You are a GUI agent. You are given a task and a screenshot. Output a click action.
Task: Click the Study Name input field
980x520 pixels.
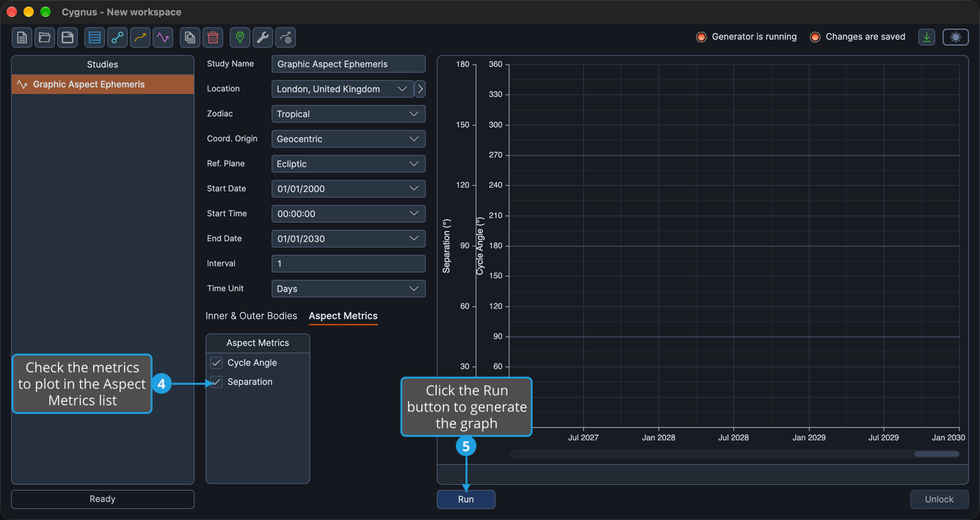point(349,64)
